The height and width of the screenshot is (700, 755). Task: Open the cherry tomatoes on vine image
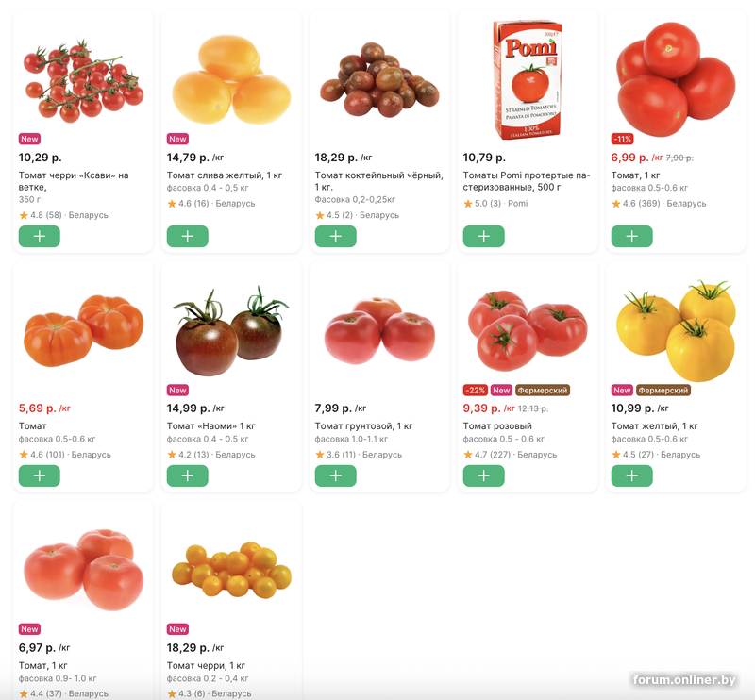click(83, 80)
